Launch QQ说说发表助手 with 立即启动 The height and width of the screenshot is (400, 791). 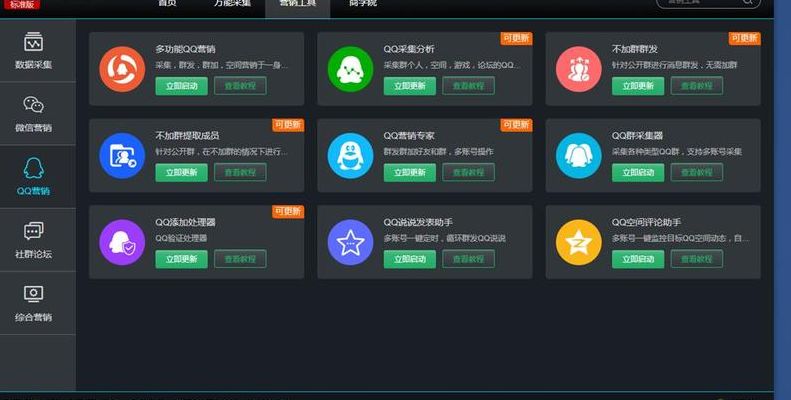(410, 259)
